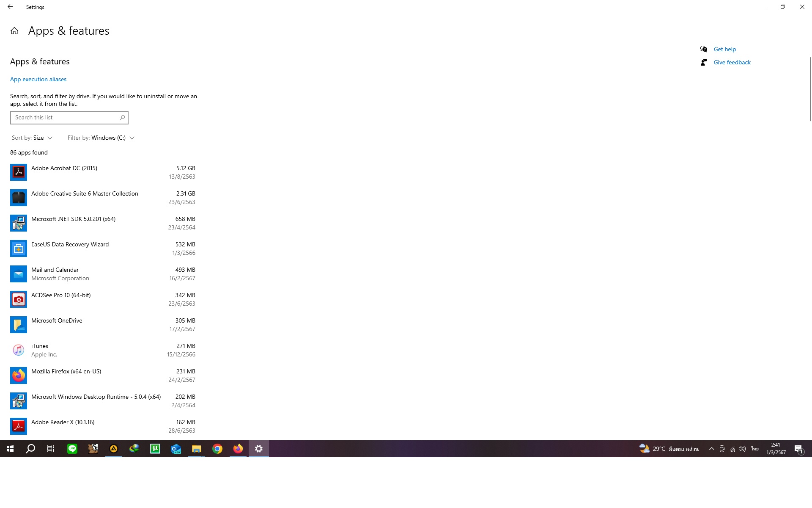This screenshot has height=508, width=812.
Task: Open uTorrent from the taskbar
Action: [155, 449]
